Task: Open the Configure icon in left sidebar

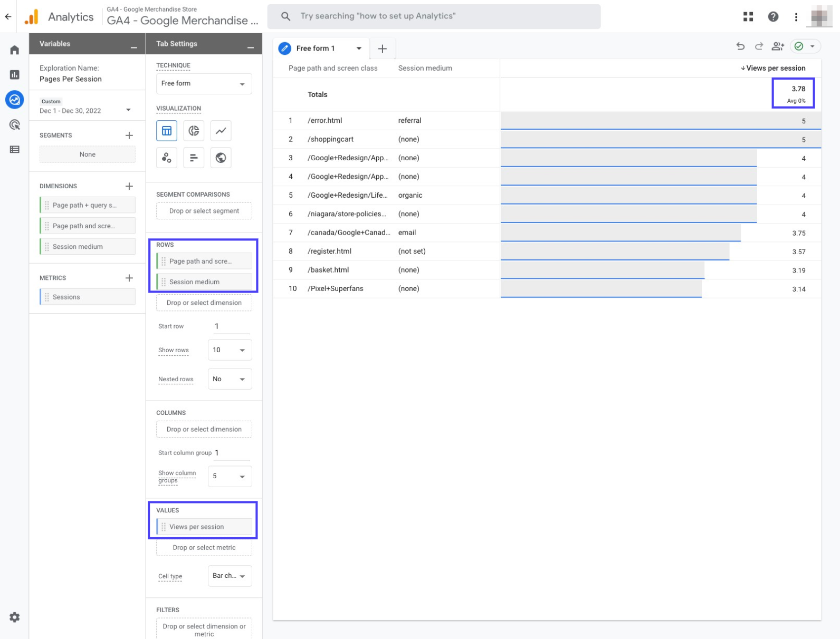Action: coord(14,149)
